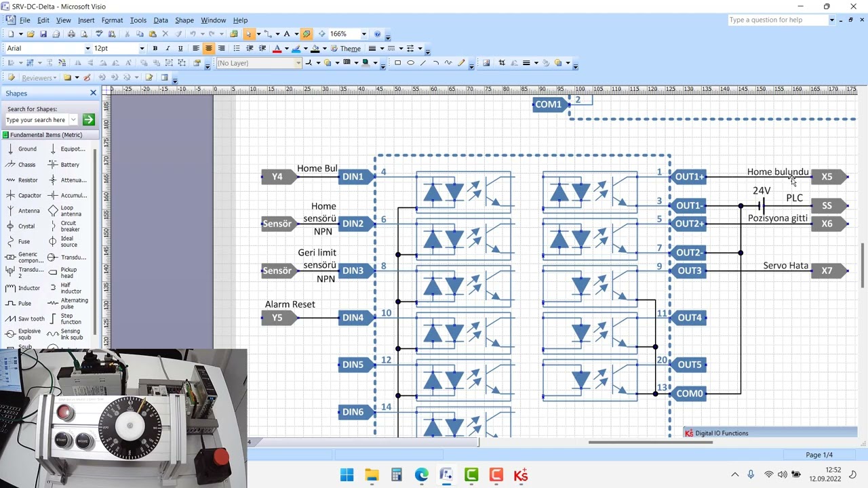Select the Circuit breaker shape in stencil
Screen dimensions: 868x488
[x=64, y=226]
